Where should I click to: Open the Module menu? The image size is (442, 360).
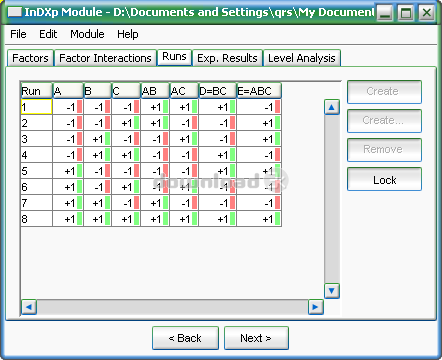point(87,34)
